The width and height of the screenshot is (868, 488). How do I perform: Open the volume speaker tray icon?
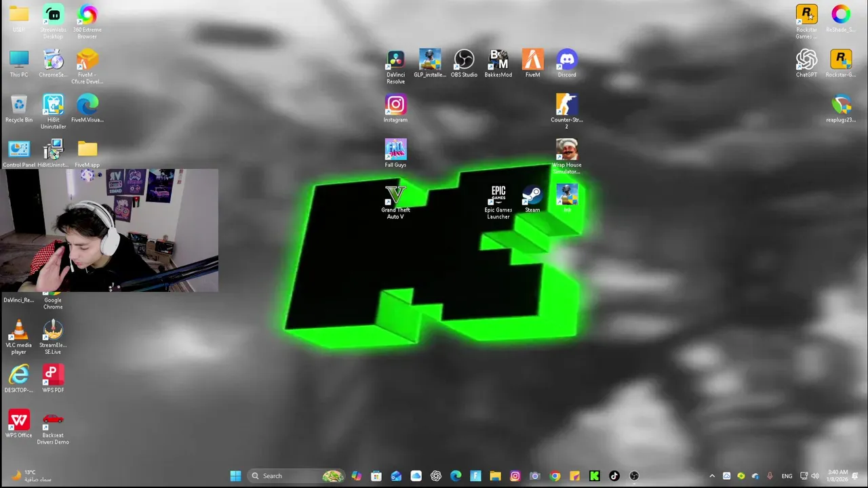pos(815,476)
